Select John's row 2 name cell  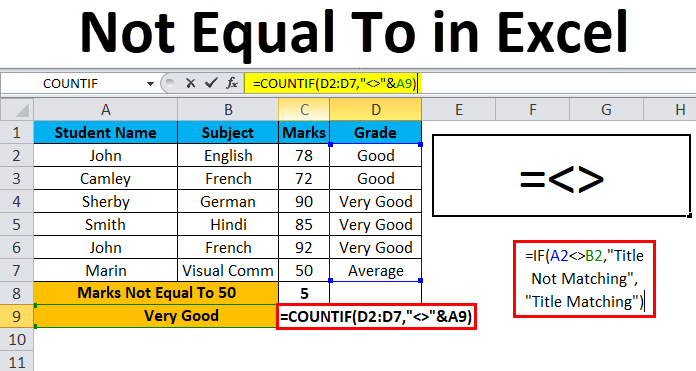click(106, 155)
